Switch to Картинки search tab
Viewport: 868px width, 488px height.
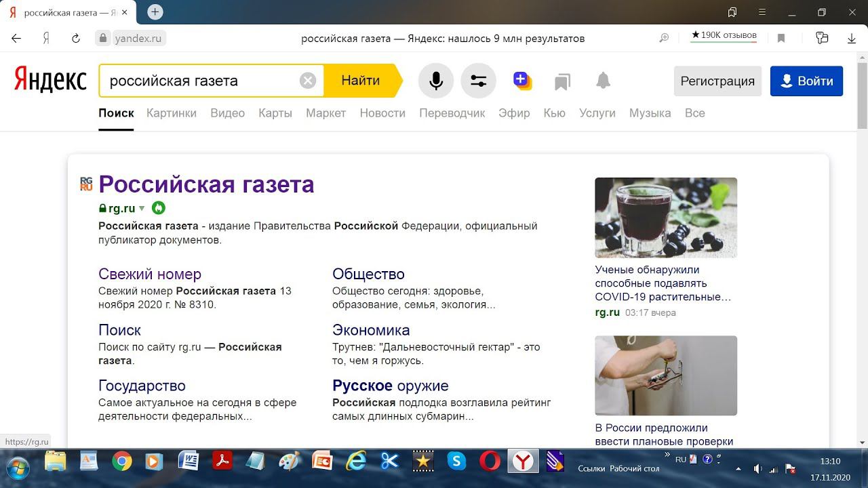point(172,113)
